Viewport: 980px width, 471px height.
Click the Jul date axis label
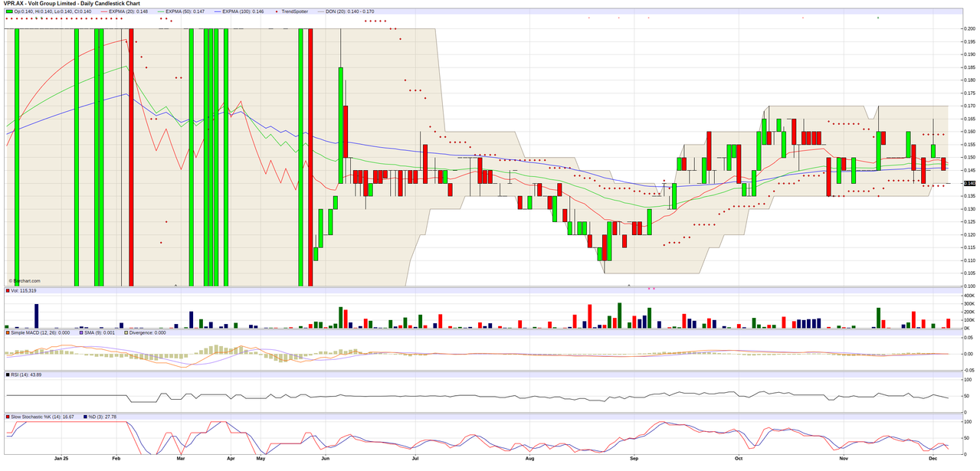[415, 459]
